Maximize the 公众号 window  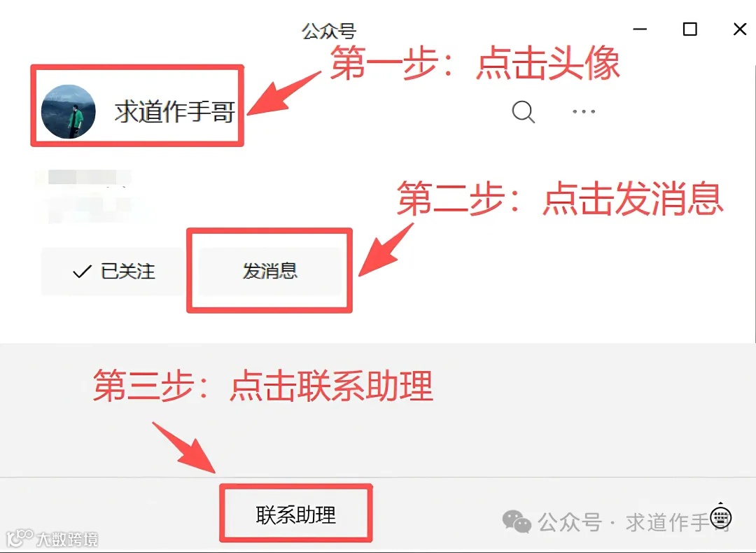690,29
